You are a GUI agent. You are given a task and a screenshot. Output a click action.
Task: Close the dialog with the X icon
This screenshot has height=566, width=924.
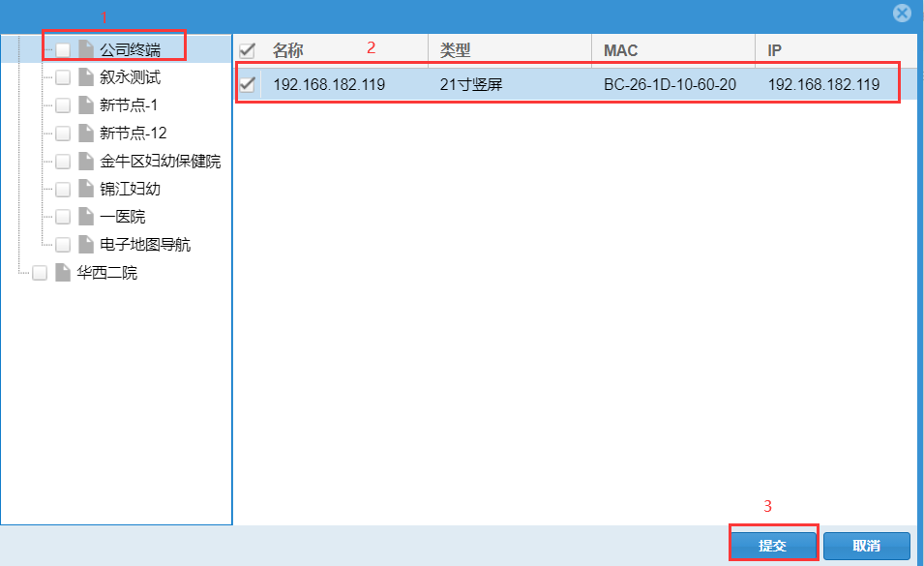[x=902, y=13]
